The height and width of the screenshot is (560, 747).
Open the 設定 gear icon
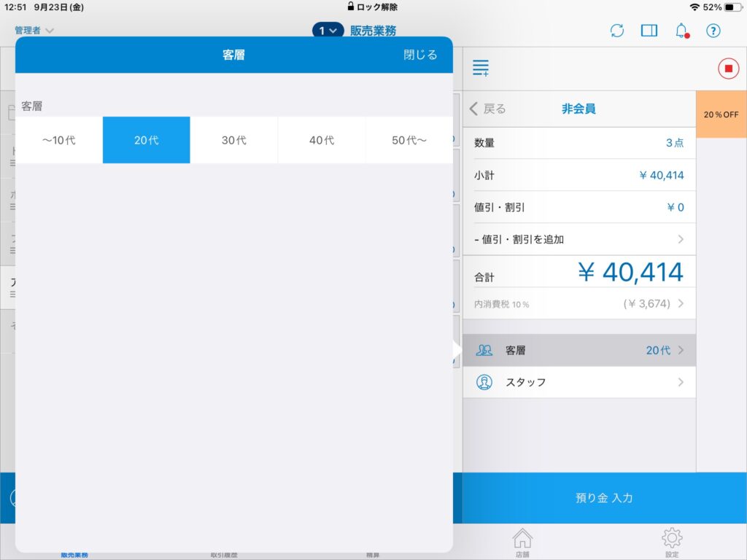672,541
